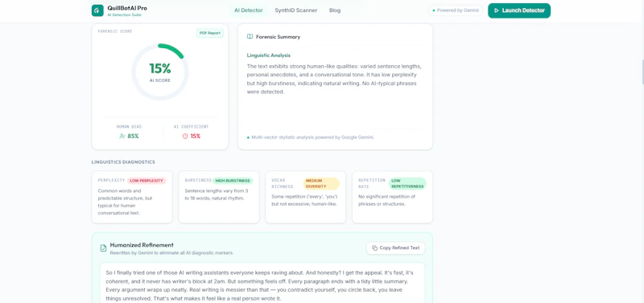Click the Humanized Refinement document icon
This screenshot has width=644, height=303.
point(104,248)
